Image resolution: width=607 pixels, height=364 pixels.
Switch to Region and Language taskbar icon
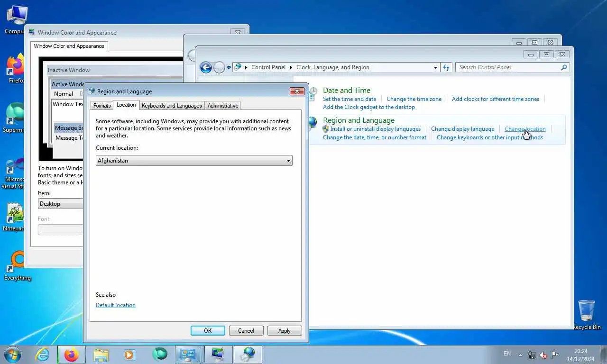(248, 355)
